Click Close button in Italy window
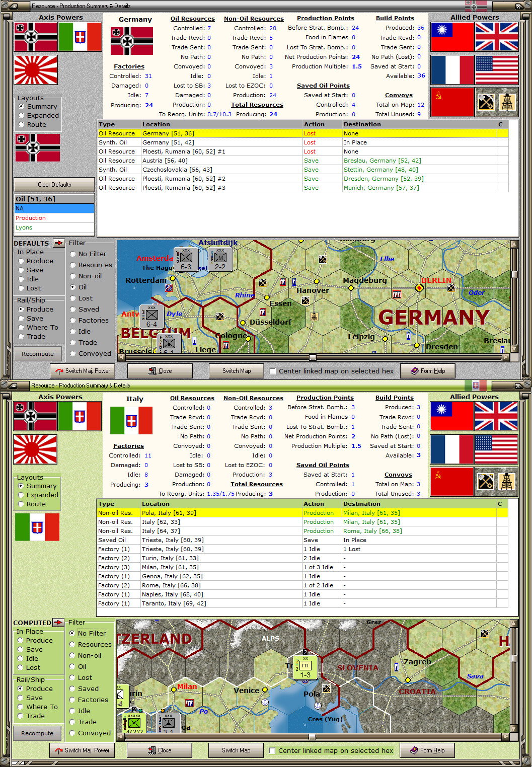 pyautogui.click(x=160, y=750)
